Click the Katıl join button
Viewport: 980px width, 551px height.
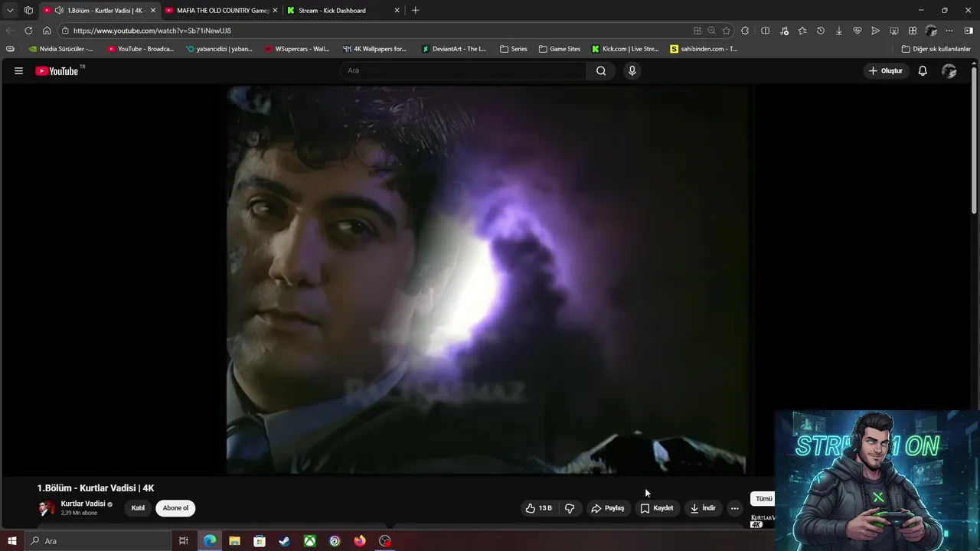(x=138, y=508)
